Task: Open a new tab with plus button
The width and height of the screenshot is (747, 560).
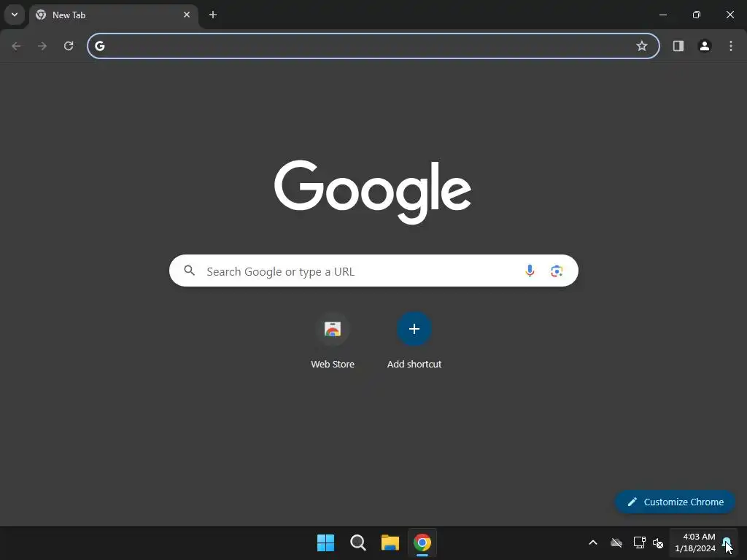Action: [x=213, y=15]
